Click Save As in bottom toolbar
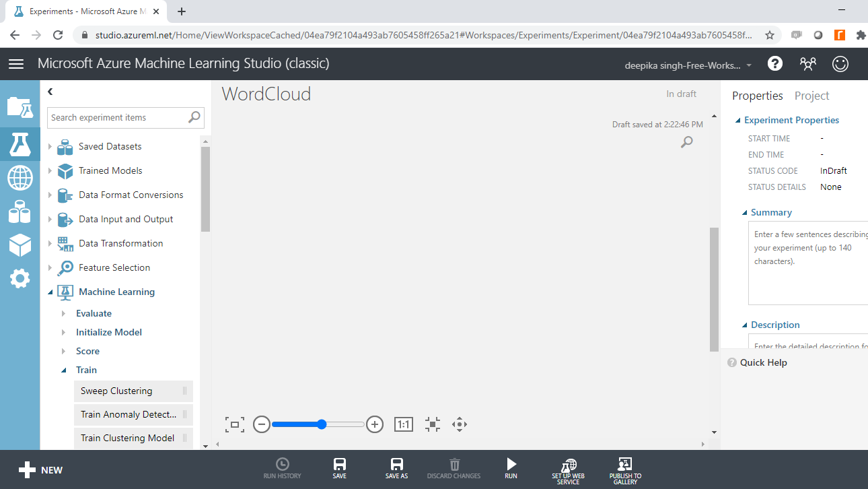Screen dimensions: 868x489 pyautogui.click(x=397, y=469)
